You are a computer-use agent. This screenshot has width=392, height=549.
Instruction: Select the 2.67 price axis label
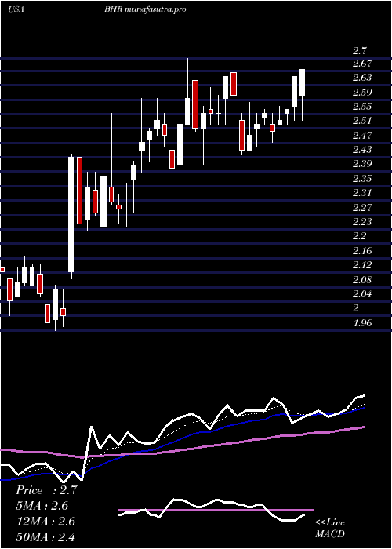362,64
